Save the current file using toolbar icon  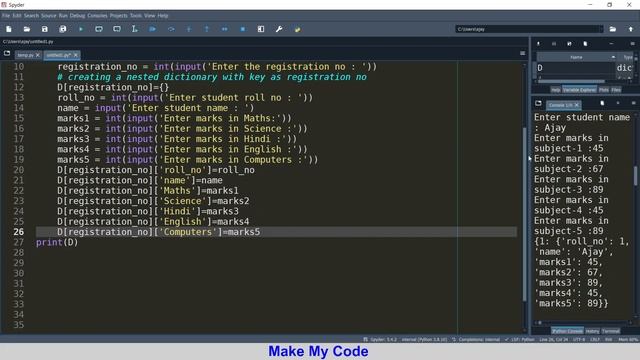click(x=44, y=29)
